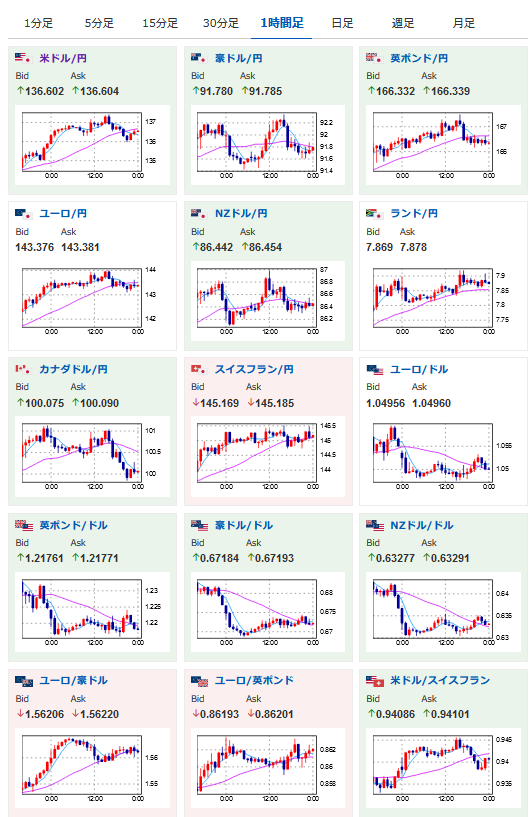Image resolution: width=531 pixels, height=817 pixels.
Task: Switch to the 5分足 tab
Action: point(99,23)
